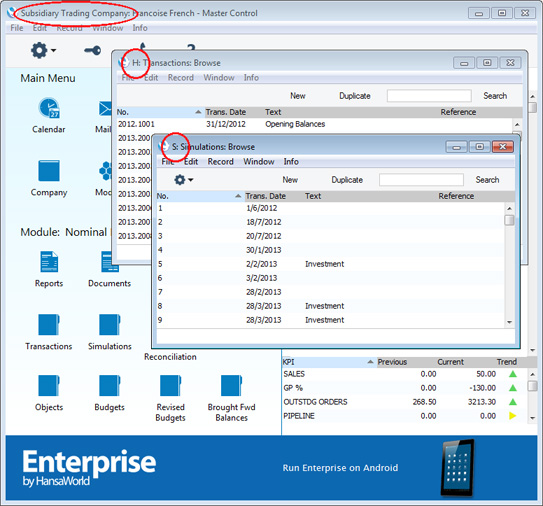Open Record menu in Simulations window
The height and width of the screenshot is (506, 543).
click(x=221, y=162)
